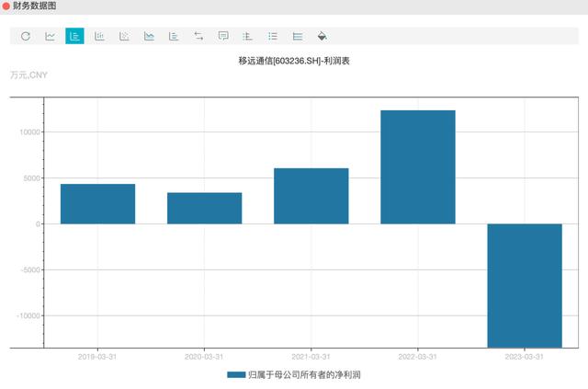Click the chart title 移远通信[603236.SH]-利润表
Image resolution: width=588 pixels, height=389 pixels.
tap(294, 61)
